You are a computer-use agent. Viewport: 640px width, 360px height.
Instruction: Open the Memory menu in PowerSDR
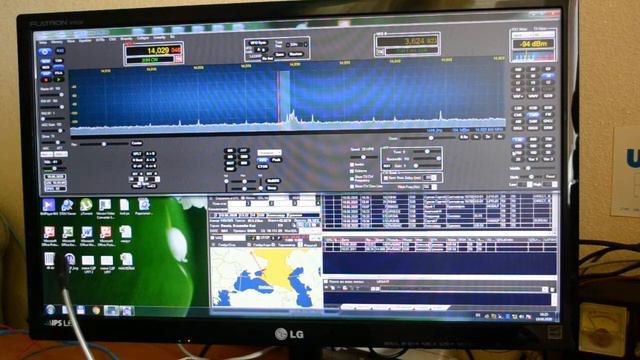pyautogui.click(x=57, y=42)
